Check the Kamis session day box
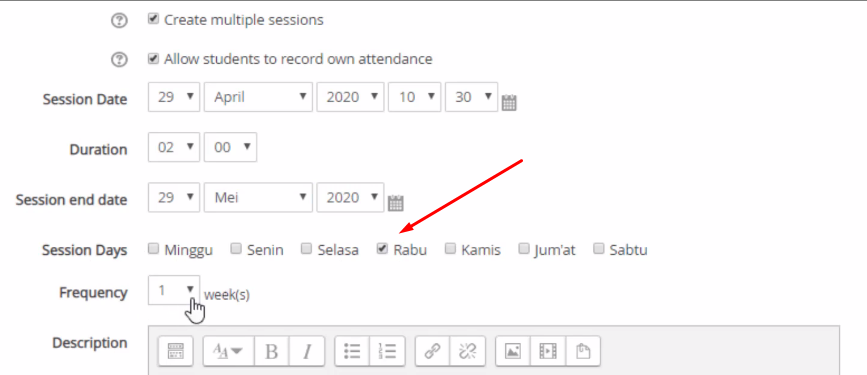Screen dimensions: 867x375 (x=451, y=249)
